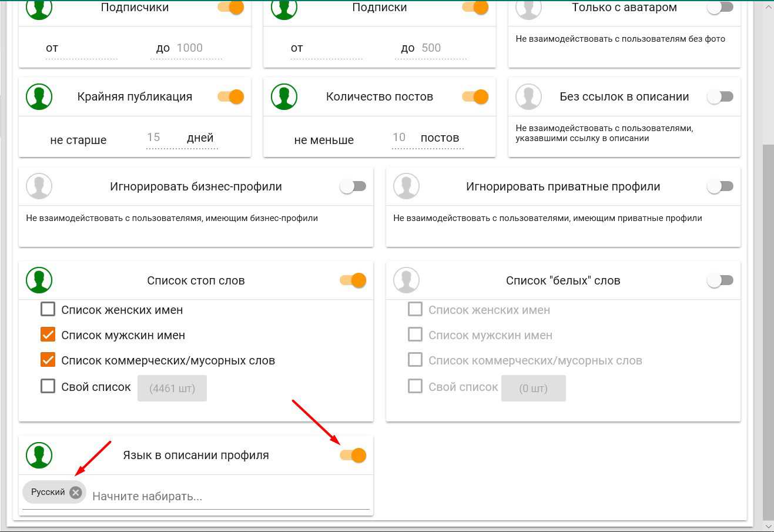
Task: Open the stop words custom list (4461 шт) button
Action: pyautogui.click(x=172, y=388)
